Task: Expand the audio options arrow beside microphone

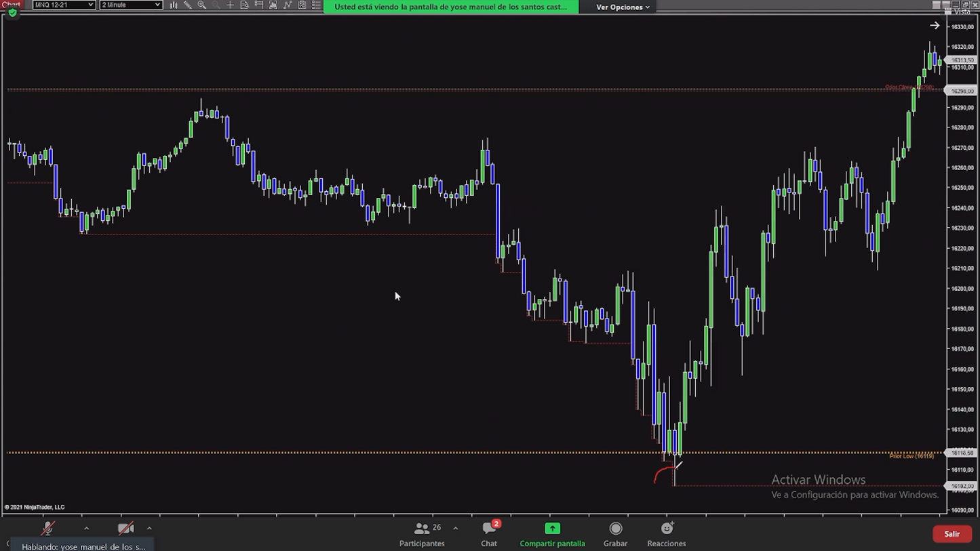Action: 86,529
